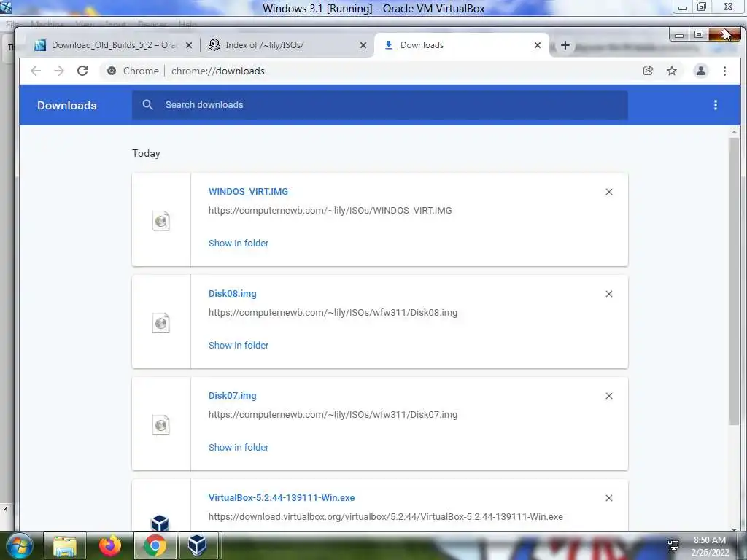
Task: Click the VirtualBox installer cube icon
Action: [x=160, y=522]
